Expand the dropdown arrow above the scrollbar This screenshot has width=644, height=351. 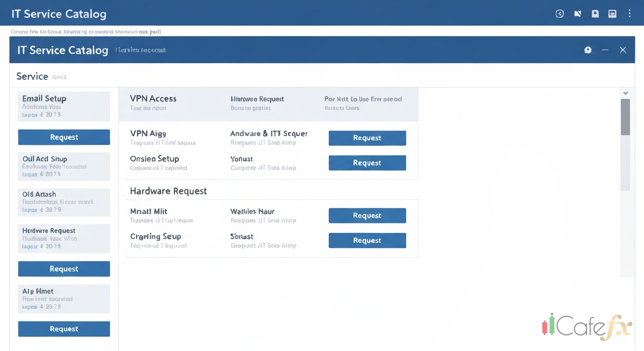pos(625,93)
